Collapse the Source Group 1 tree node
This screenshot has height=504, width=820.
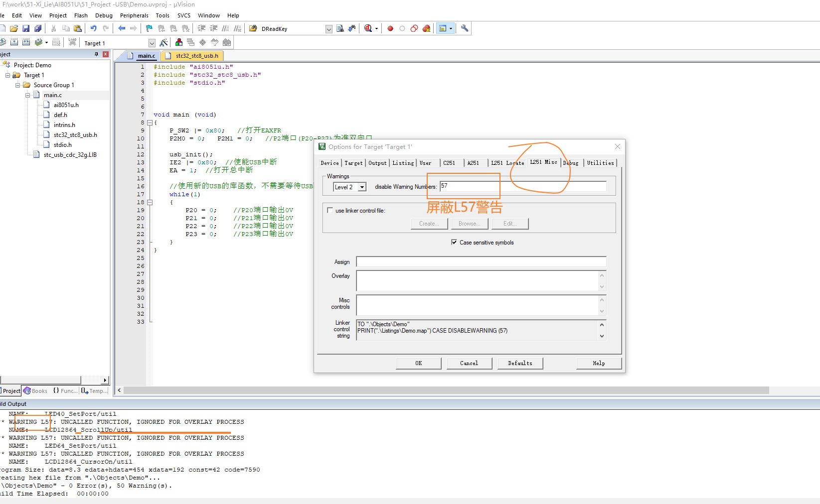coord(18,85)
